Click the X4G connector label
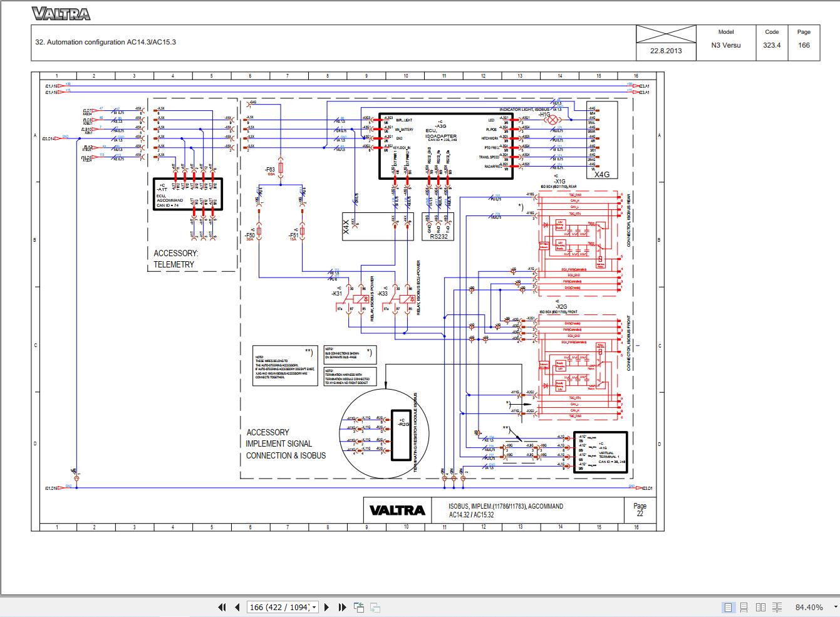Image resolution: width=840 pixels, height=617 pixels. [x=602, y=175]
